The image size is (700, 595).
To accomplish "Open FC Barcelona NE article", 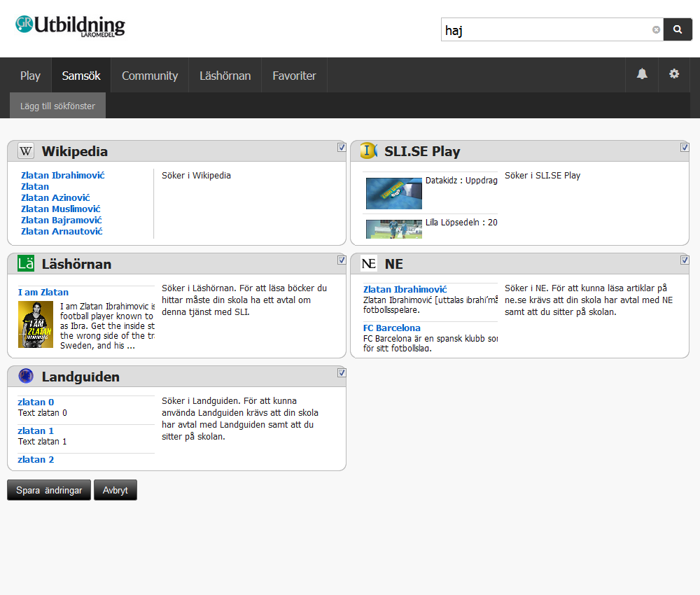I will pyautogui.click(x=391, y=328).
